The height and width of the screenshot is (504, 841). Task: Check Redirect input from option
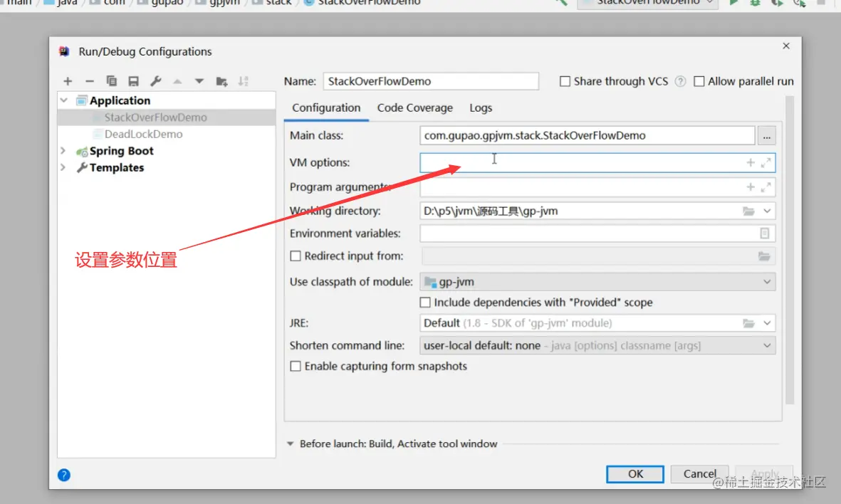click(296, 256)
